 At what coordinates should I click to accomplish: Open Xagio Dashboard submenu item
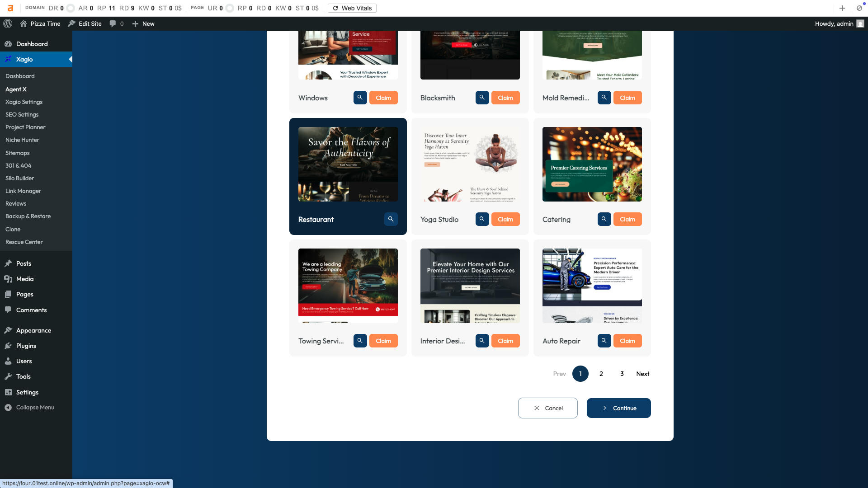coord(20,76)
